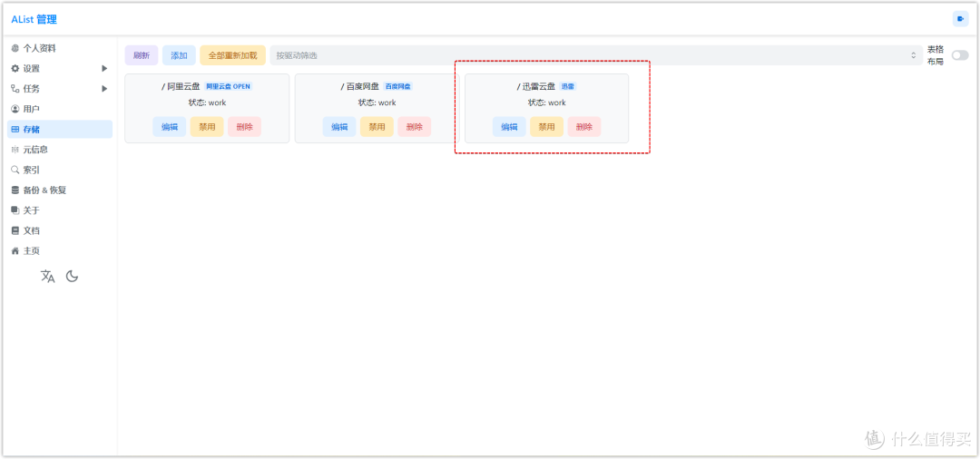The image size is (980, 459).
Task: Click the 用户 user icon in sidebar
Action: click(x=15, y=109)
